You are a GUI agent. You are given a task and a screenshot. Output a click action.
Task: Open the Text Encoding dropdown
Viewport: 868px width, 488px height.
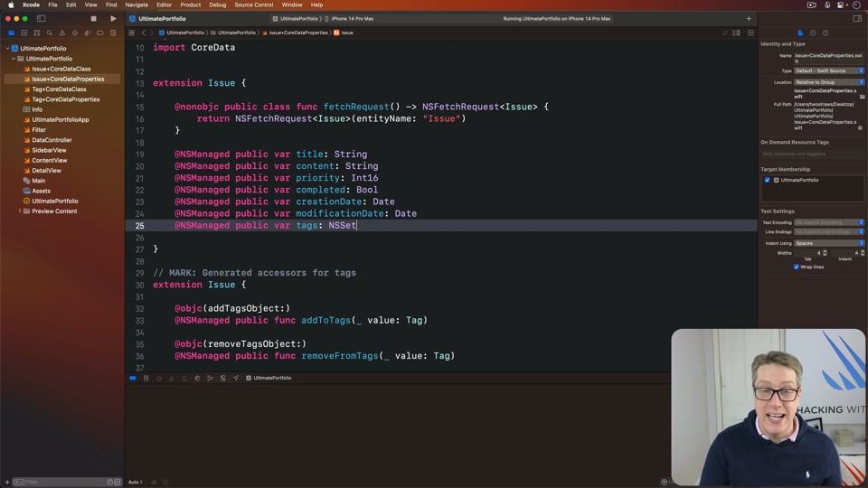[x=829, y=222]
